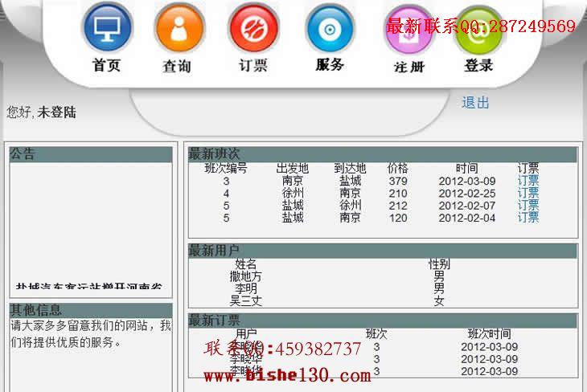Click the price 210 cell

tap(397, 194)
